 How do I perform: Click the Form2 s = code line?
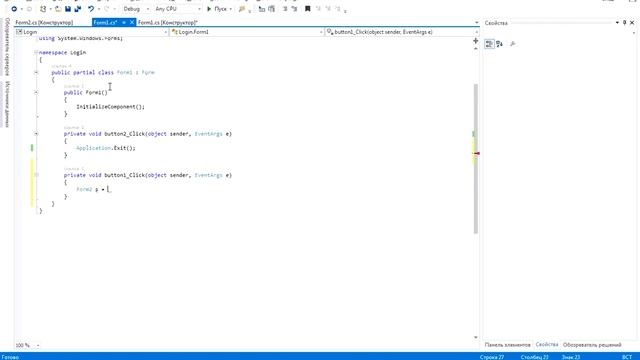[x=92, y=189]
